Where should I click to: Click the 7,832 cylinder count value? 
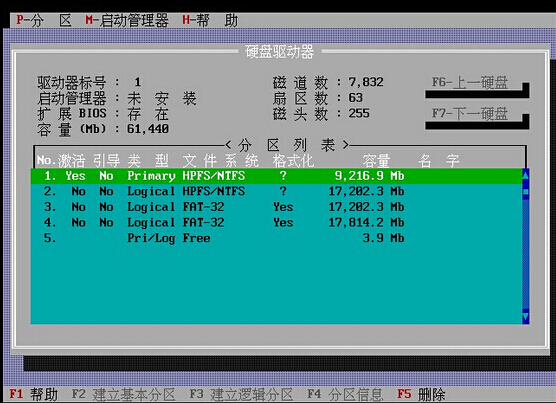point(366,82)
